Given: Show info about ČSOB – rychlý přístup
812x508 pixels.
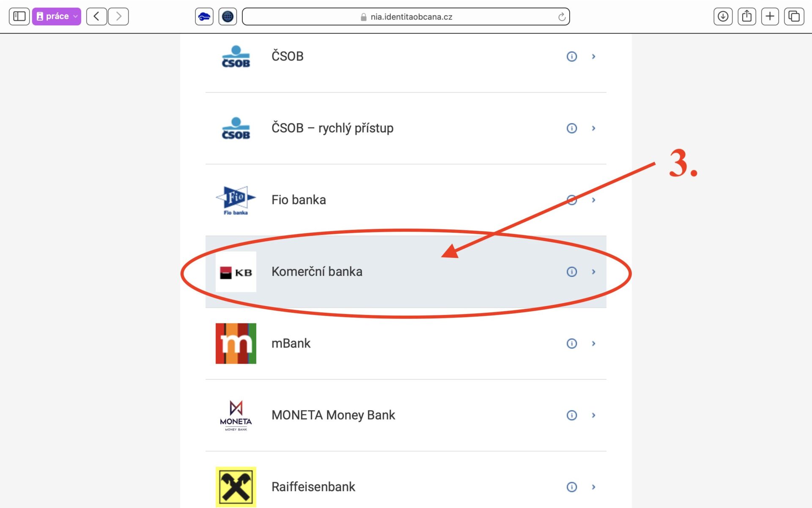Looking at the screenshot, I should click(x=572, y=128).
